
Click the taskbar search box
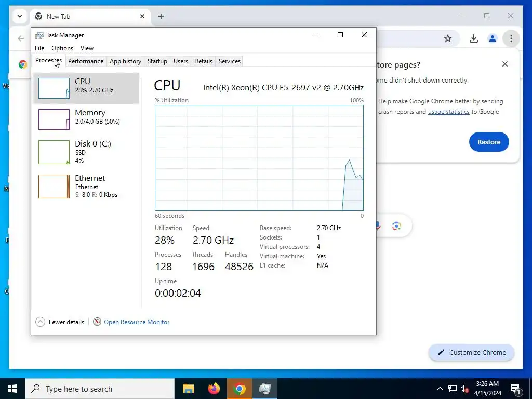click(x=100, y=389)
